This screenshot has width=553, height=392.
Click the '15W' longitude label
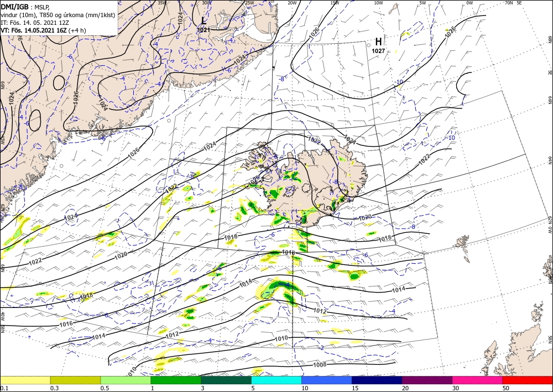tap(335, 3)
